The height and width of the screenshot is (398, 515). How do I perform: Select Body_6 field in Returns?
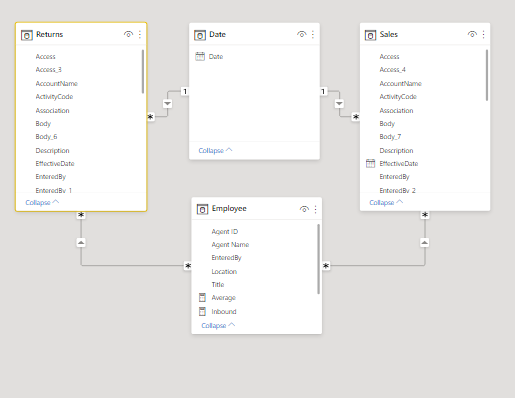coord(46,137)
